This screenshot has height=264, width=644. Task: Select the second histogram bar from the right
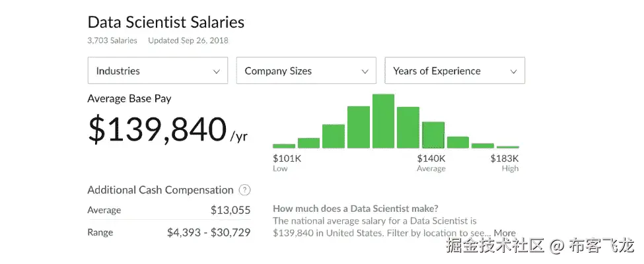click(483, 145)
